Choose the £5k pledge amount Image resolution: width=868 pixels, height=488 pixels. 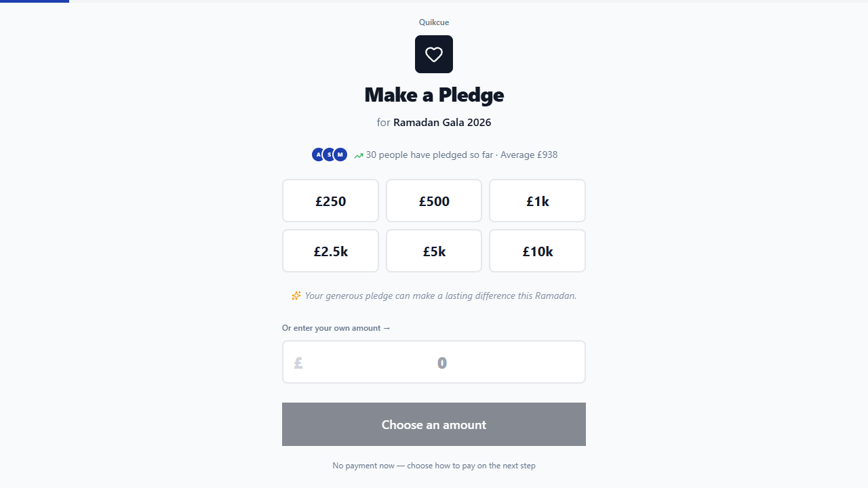(434, 251)
